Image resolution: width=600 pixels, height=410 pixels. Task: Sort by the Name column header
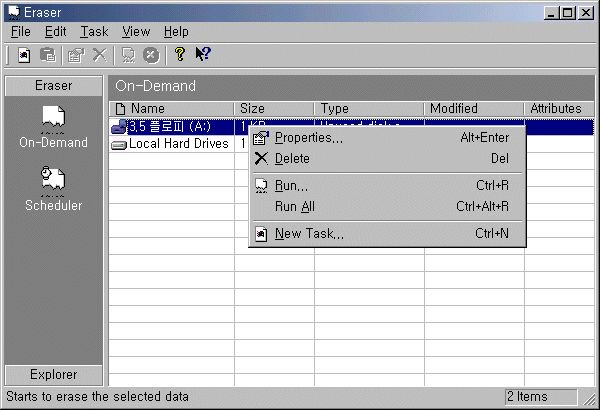(x=171, y=109)
